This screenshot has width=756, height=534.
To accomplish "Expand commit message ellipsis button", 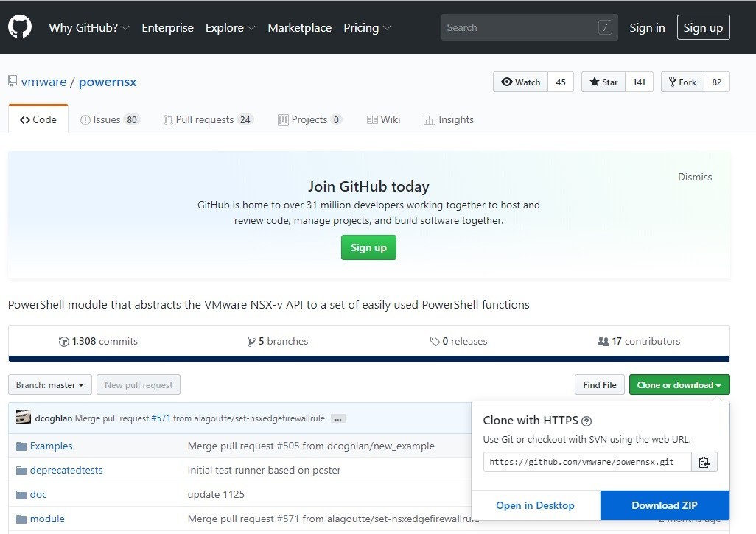I will pos(338,419).
